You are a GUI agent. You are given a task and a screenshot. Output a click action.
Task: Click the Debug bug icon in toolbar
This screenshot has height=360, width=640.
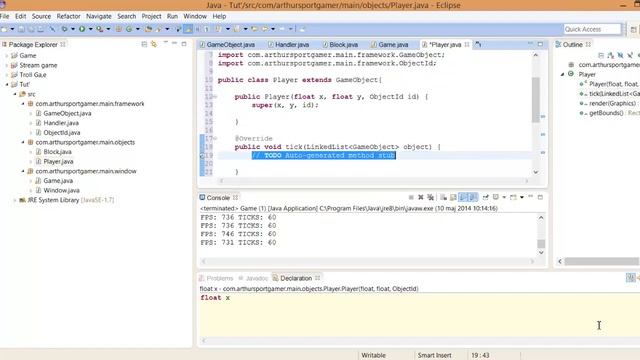(64, 29)
